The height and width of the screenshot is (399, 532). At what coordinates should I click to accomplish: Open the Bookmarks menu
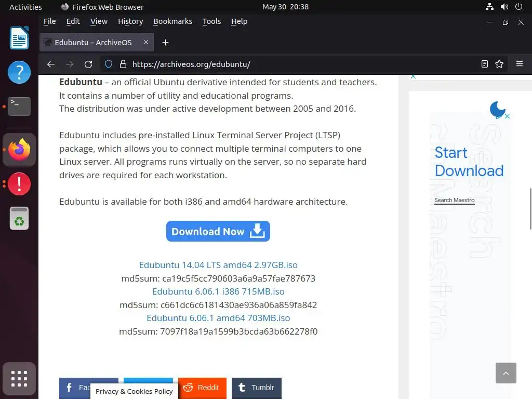172,21
